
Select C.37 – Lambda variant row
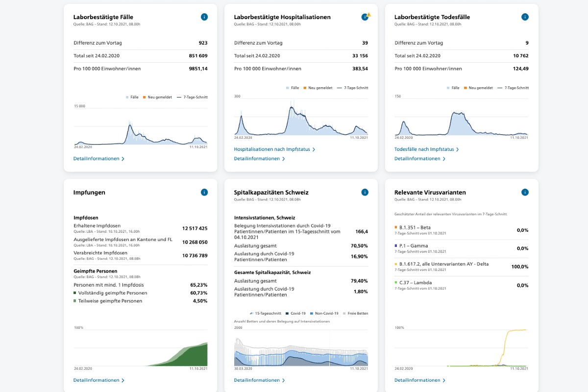coord(462,285)
